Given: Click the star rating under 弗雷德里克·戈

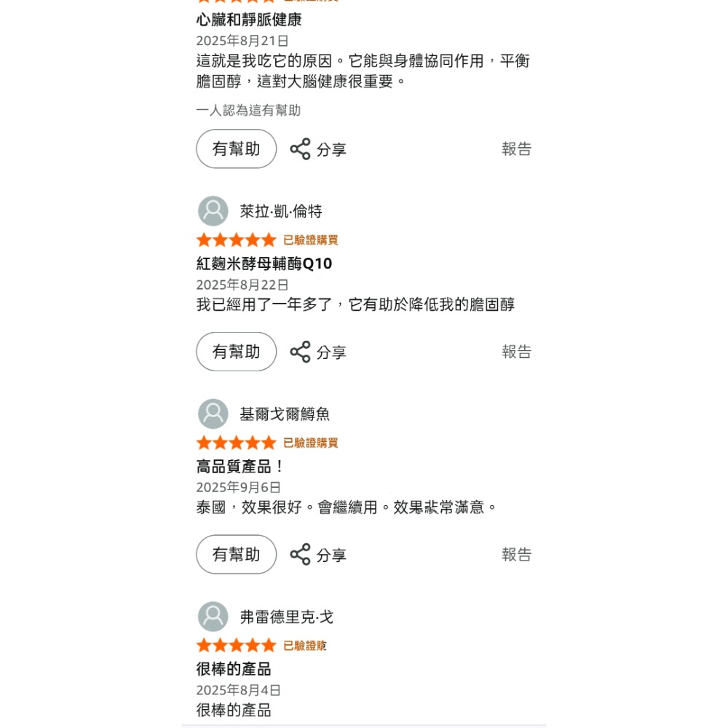Looking at the screenshot, I should pyautogui.click(x=236, y=645).
